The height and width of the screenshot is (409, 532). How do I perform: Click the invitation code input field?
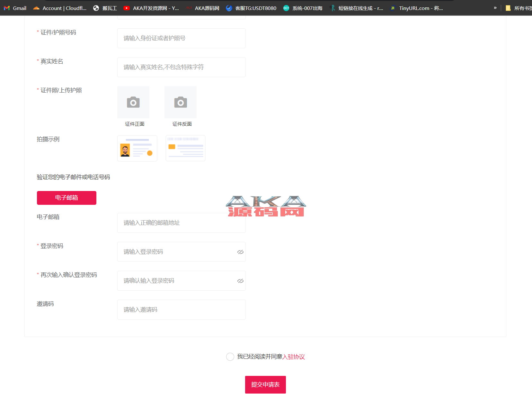182,310
